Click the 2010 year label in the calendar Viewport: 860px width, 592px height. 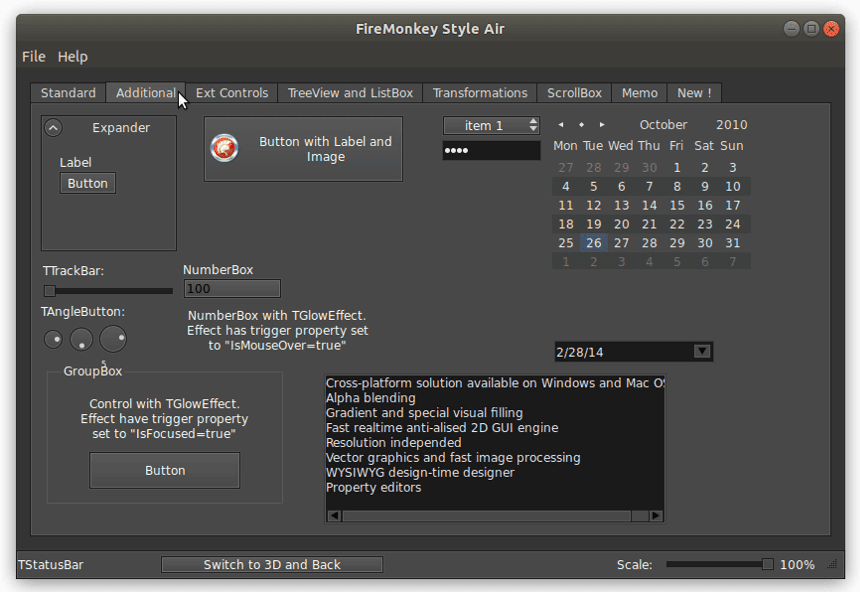pyautogui.click(x=732, y=125)
